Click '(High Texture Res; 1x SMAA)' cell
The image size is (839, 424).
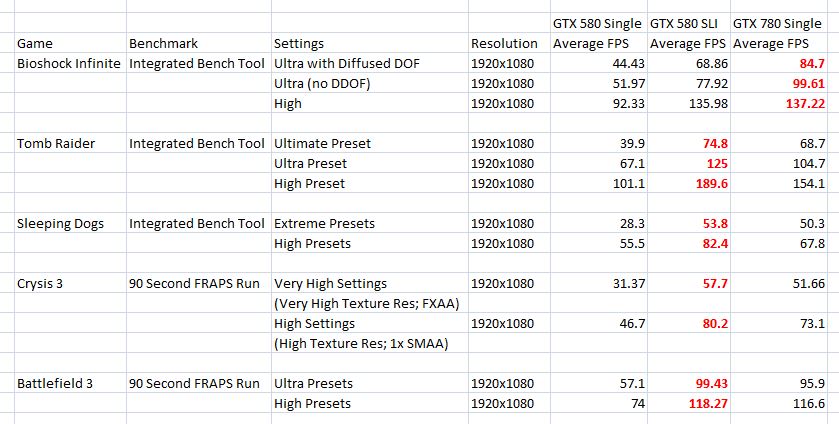[x=370, y=343]
